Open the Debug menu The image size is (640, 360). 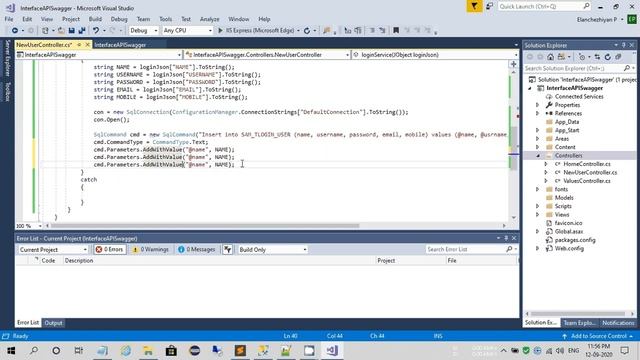[x=119, y=19]
